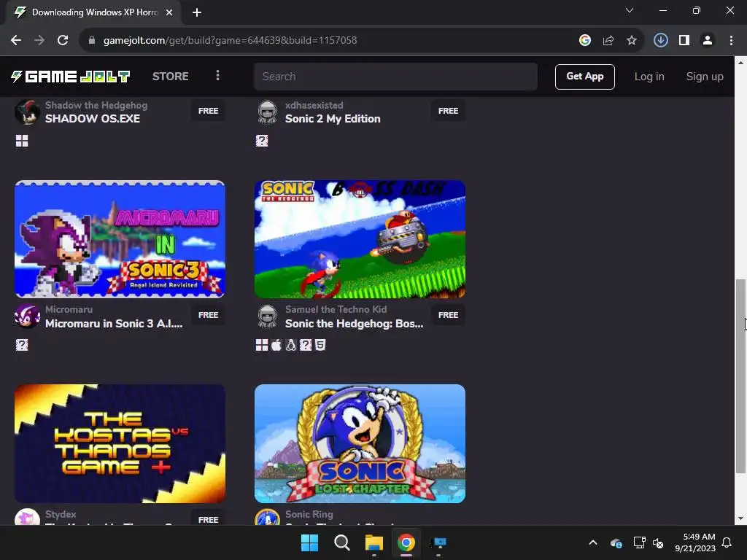
Task: Open Sonic 2 My Edition title
Action: point(333,119)
